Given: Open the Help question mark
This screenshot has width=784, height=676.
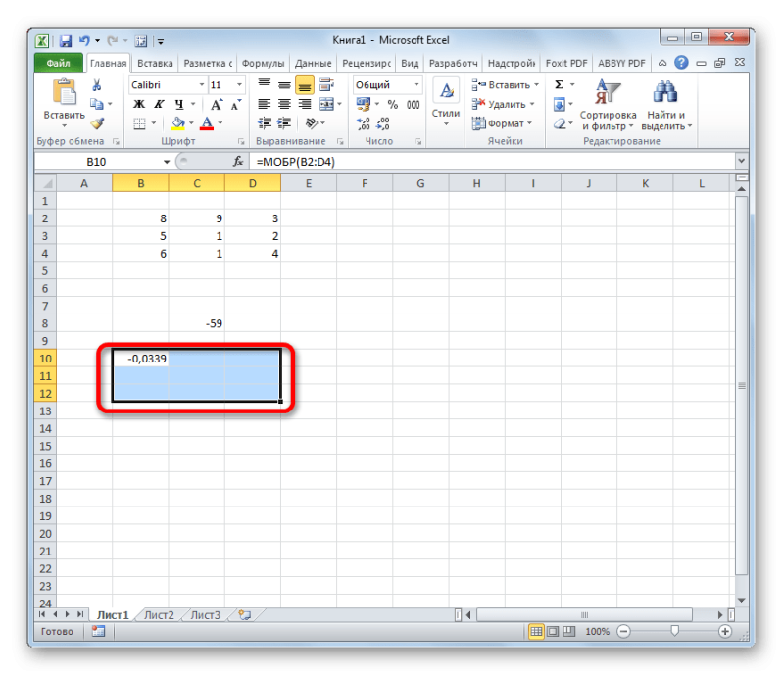Looking at the screenshot, I should click(681, 63).
